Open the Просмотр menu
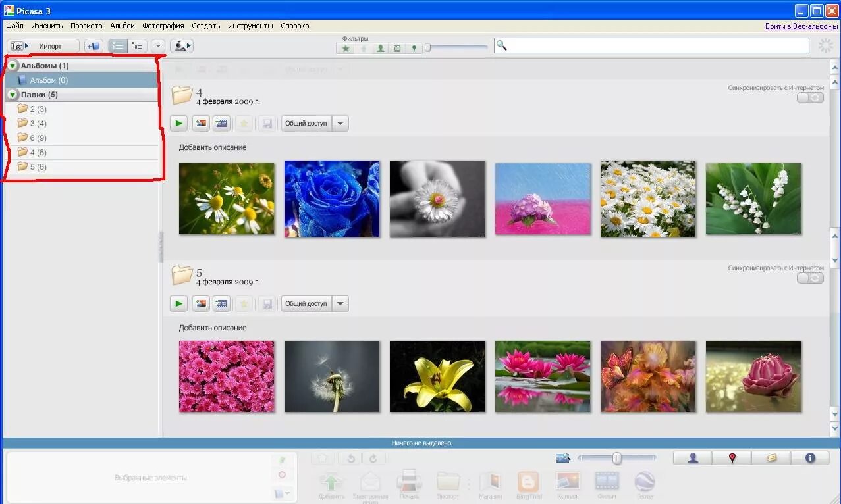The height and width of the screenshot is (504, 841). coord(86,26)
